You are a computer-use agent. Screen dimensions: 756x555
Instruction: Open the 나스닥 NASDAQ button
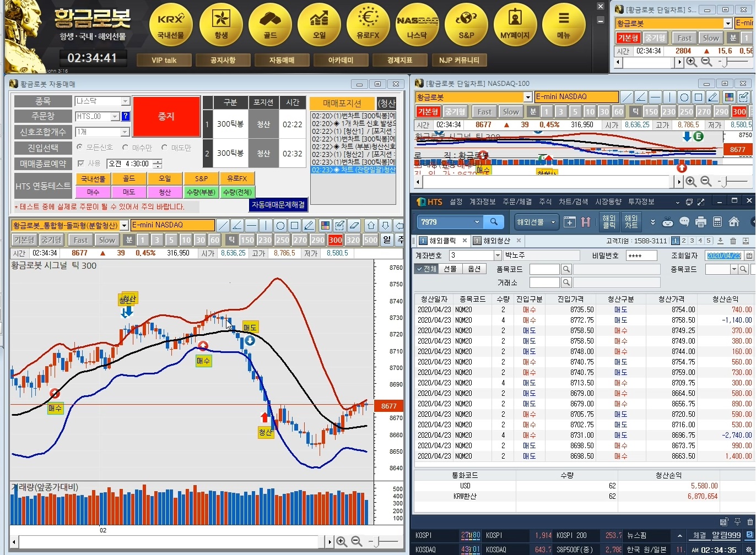417,25
